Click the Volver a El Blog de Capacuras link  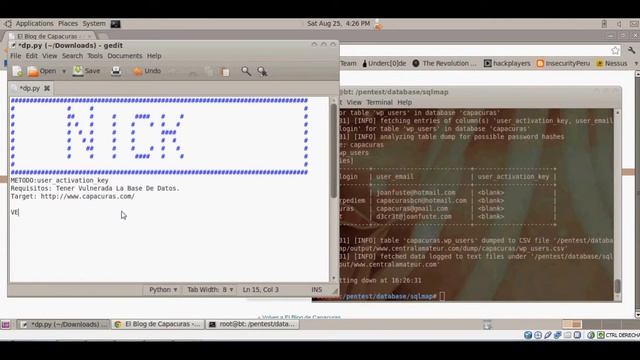click(x=299, y=317)
